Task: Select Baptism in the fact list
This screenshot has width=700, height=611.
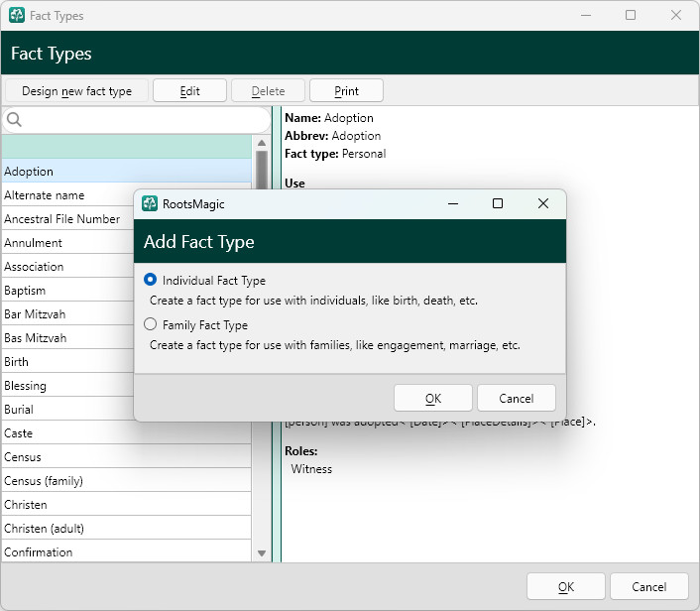Action: point(67,291)
